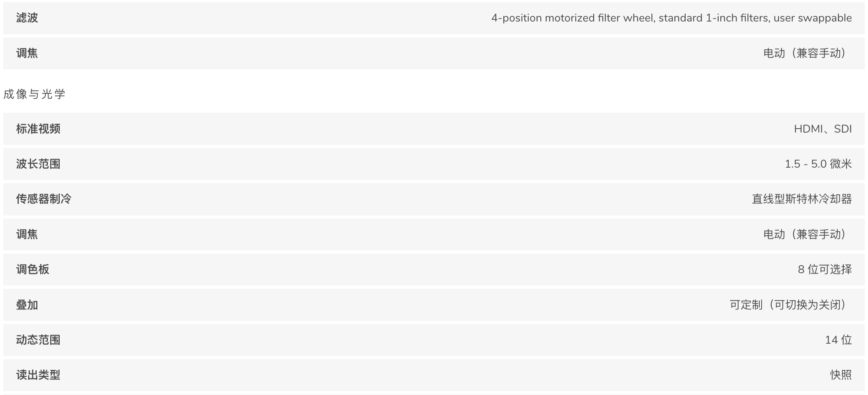Click 电动（兼容手动）in the top 调焦 row
This screenshot has height=395, width=868.
tap(807, 53)
